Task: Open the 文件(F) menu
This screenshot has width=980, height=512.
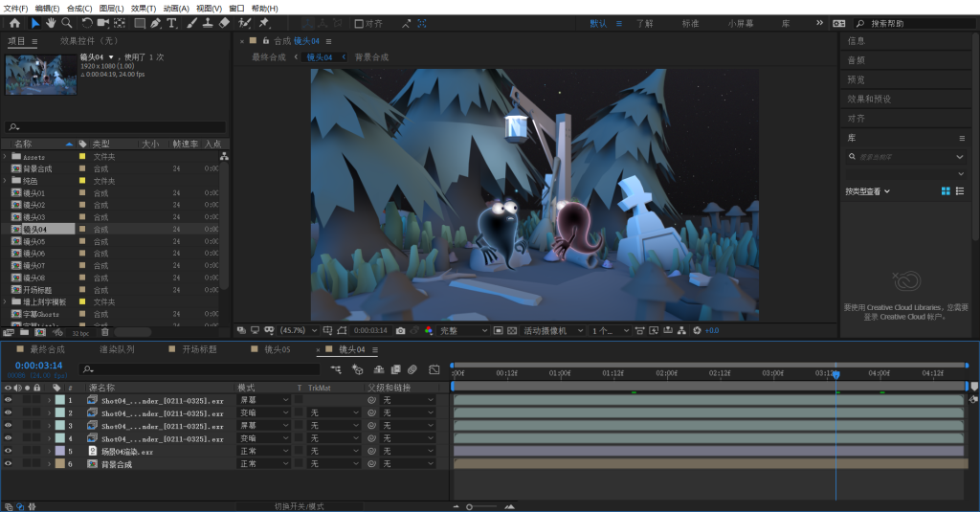Action: pyautogui.click(x=15, y=8)
